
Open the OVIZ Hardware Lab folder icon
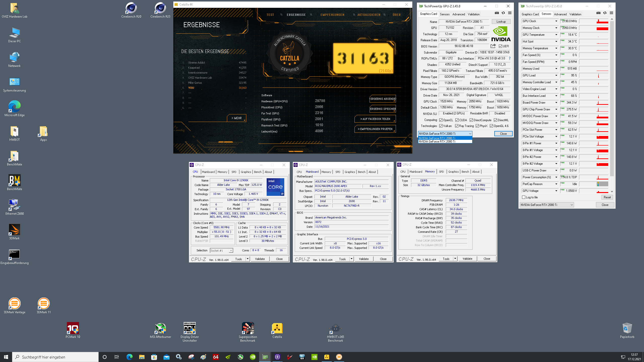click(15, 11)
